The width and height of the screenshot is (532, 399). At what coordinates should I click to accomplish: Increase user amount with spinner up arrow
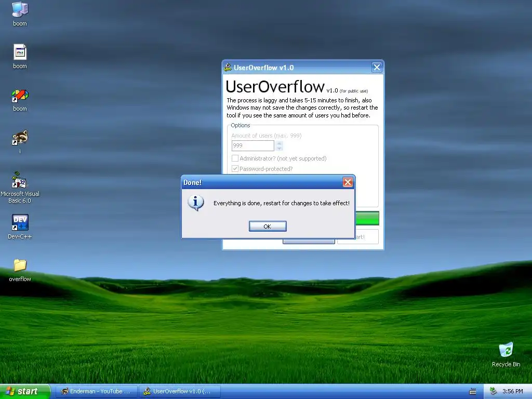pos(279,143)
